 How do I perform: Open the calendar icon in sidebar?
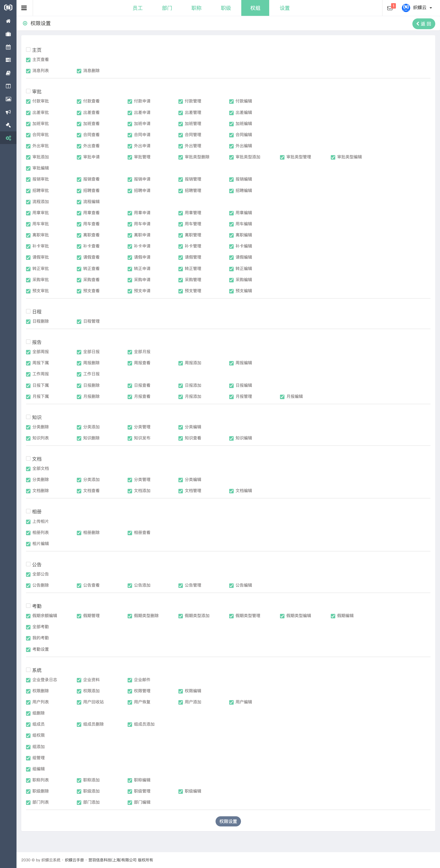point(8,47)
